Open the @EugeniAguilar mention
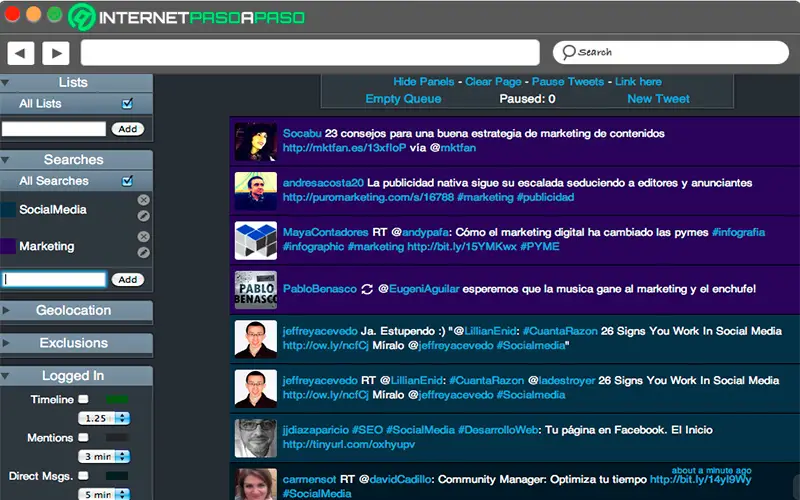Screen dimensions: 800x500 (419, 289)
